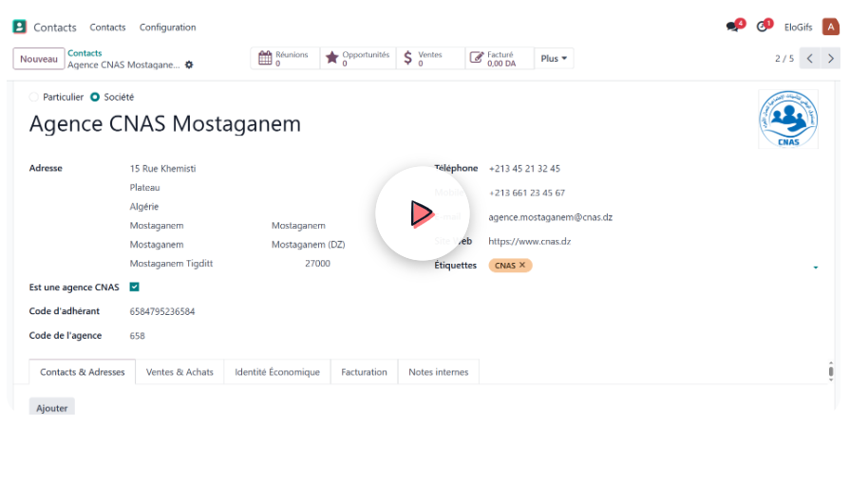Switch to the Identité Économique tab
868x500 pixels.
click(x=277, y=372)
